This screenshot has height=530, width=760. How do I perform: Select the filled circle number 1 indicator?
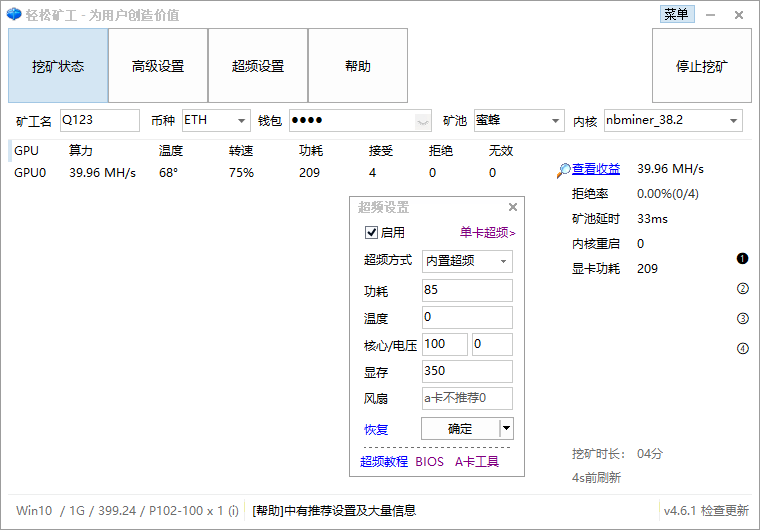[742, 259]
